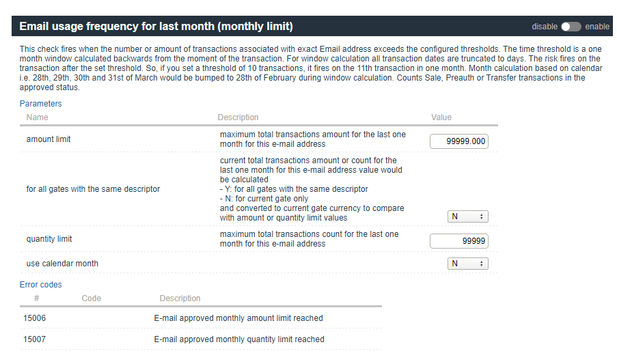
Task: Click the "disable" label beside the switch
Action: pos(545,27)
